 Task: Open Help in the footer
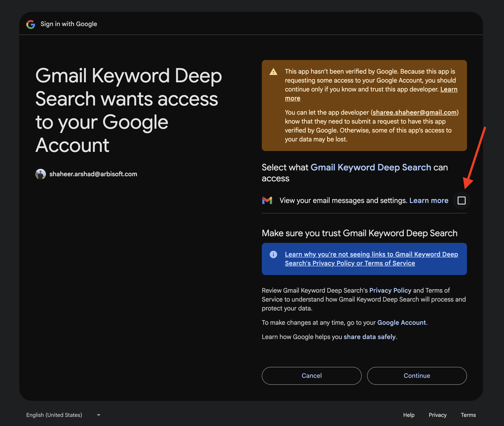pos(409,415)
